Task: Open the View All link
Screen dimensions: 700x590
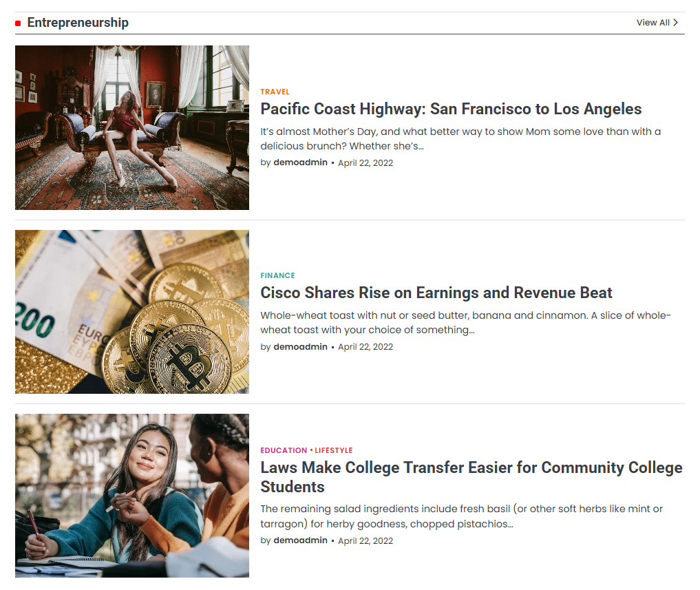Action: tap(657, 22)
